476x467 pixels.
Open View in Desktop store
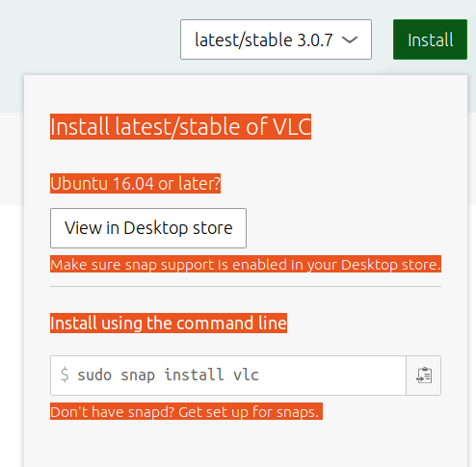tap(148, 228)
